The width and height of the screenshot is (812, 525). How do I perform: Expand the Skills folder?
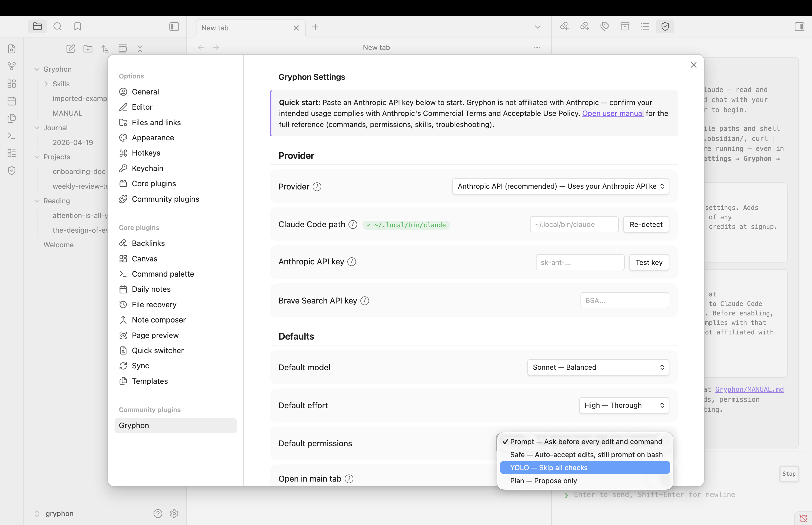[46, 84]
